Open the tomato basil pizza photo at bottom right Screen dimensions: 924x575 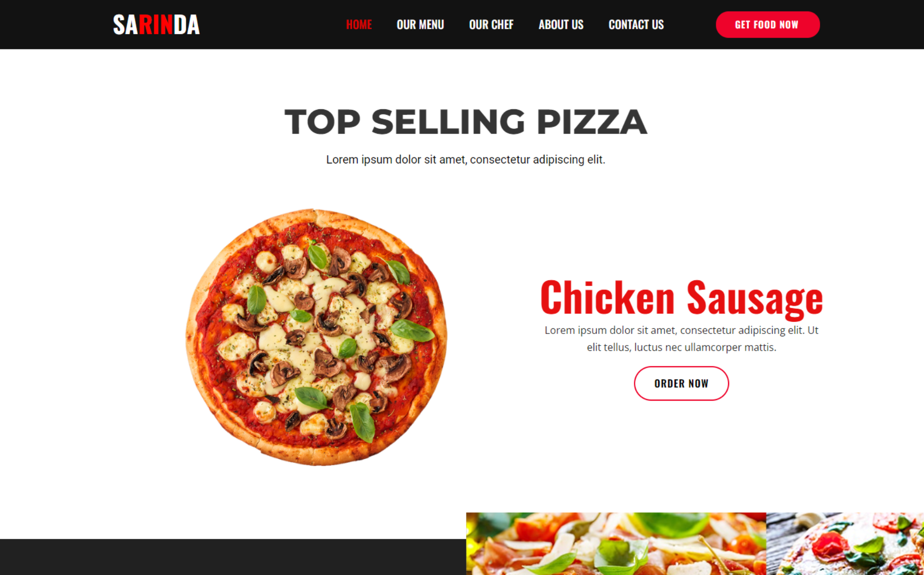click(x=845, y=544)
